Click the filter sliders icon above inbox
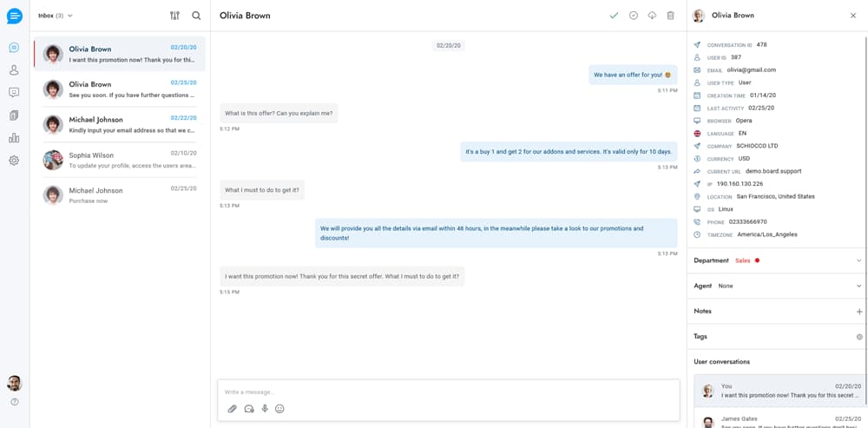Screen dimensions: 868x428 (x=175, y=16)
